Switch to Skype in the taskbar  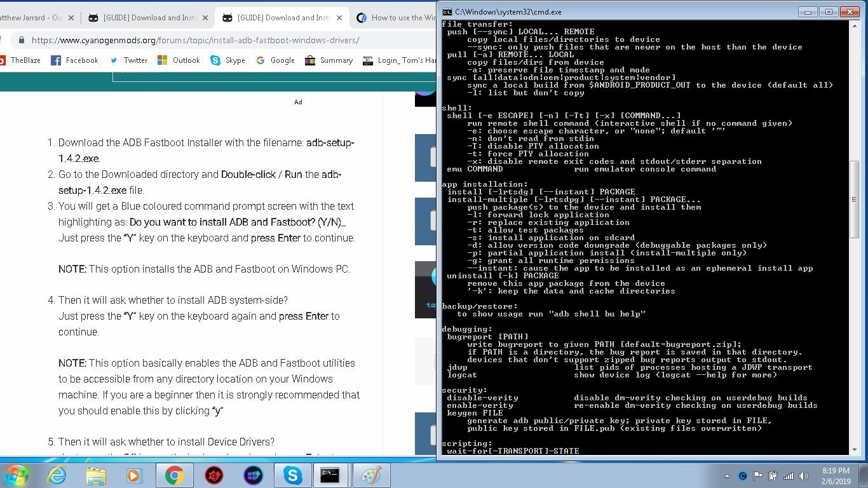(x=292, y=475)
